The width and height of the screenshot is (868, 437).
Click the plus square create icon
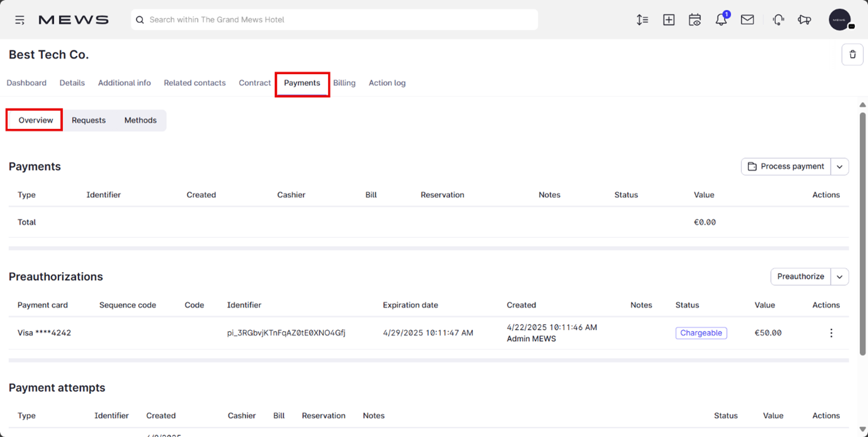point(669,20)
